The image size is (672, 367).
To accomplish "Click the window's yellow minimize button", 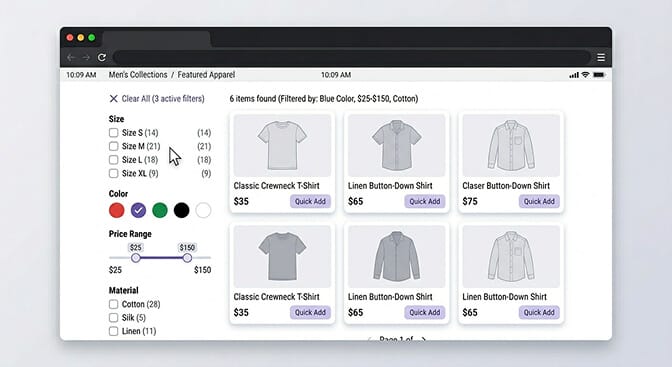I will click(x=81, y=38).
